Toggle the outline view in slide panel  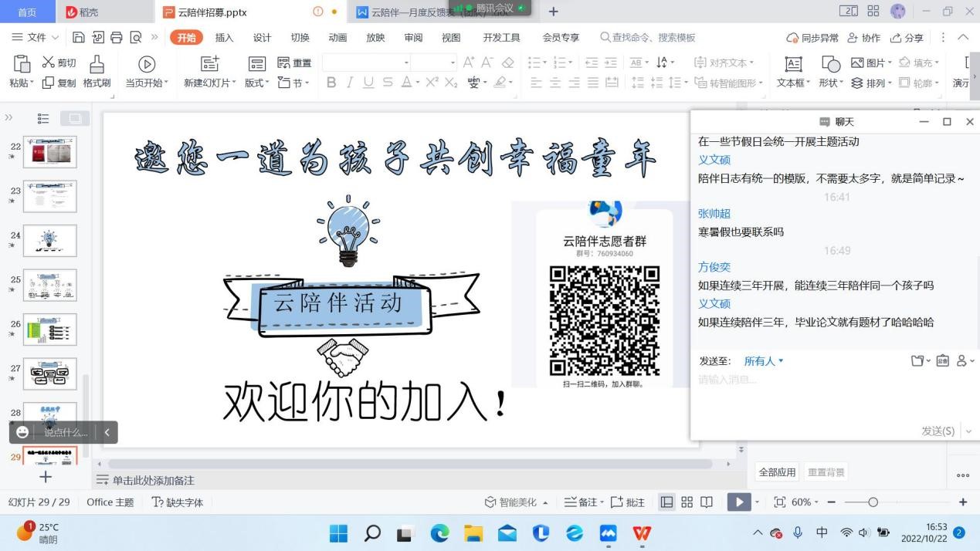coord(44,119)
